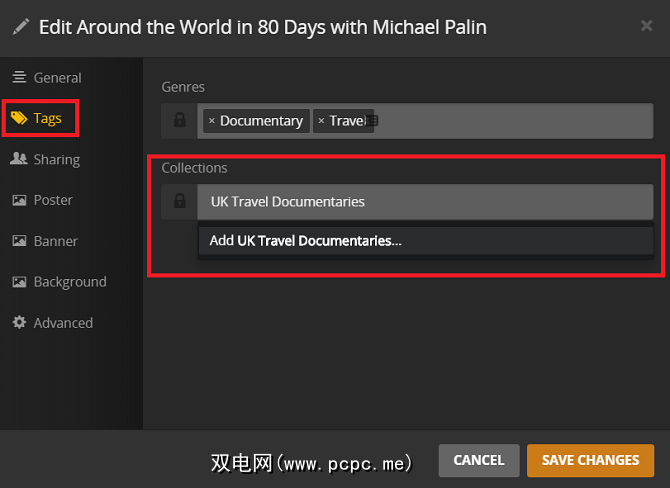Viewport: 670px width, 488px height.
Task: Click the Save Changes button
Action: coord(590,460)
